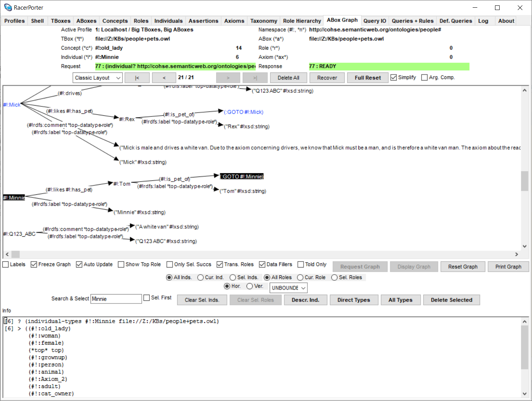Click the Delete Selected button
Screen dimensions: 532x401
pyautogui.click(x=451, y=300)
